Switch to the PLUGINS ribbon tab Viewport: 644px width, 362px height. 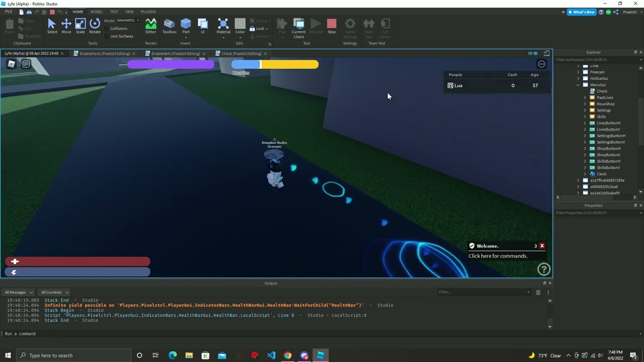tap(148, 12)
